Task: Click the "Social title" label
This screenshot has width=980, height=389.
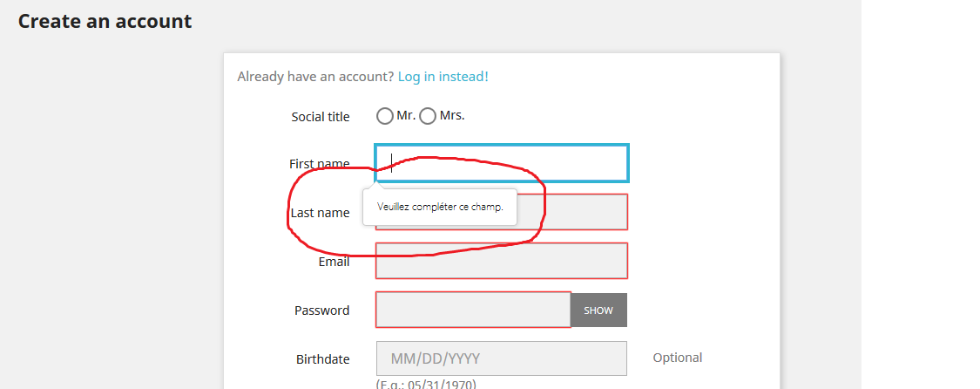Action: click(x=321, y=117)
